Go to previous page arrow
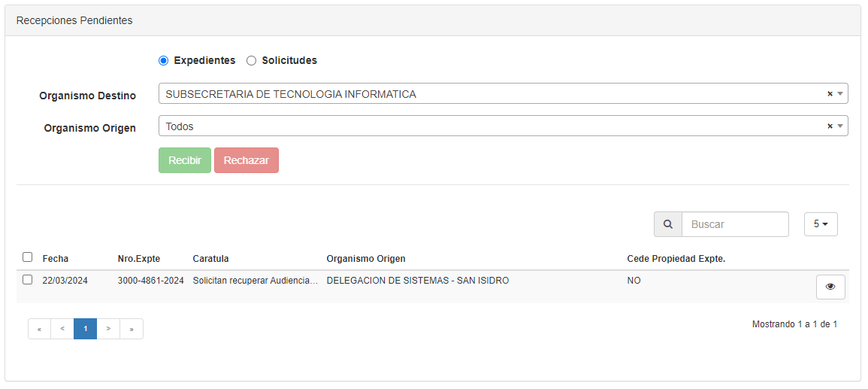Viewport: 868px width, 389px height. [x=62, y=329]
